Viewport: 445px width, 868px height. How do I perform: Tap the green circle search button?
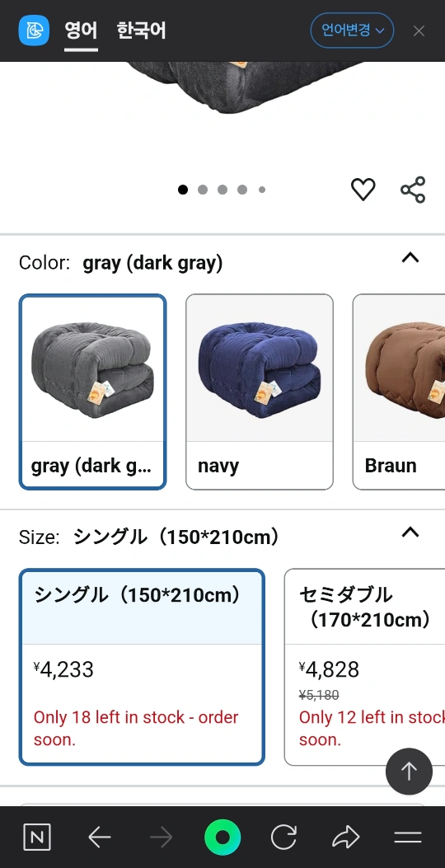222,838
